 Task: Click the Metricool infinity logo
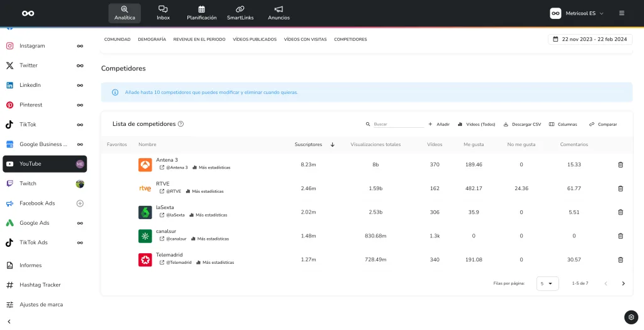tap(28, 13)
